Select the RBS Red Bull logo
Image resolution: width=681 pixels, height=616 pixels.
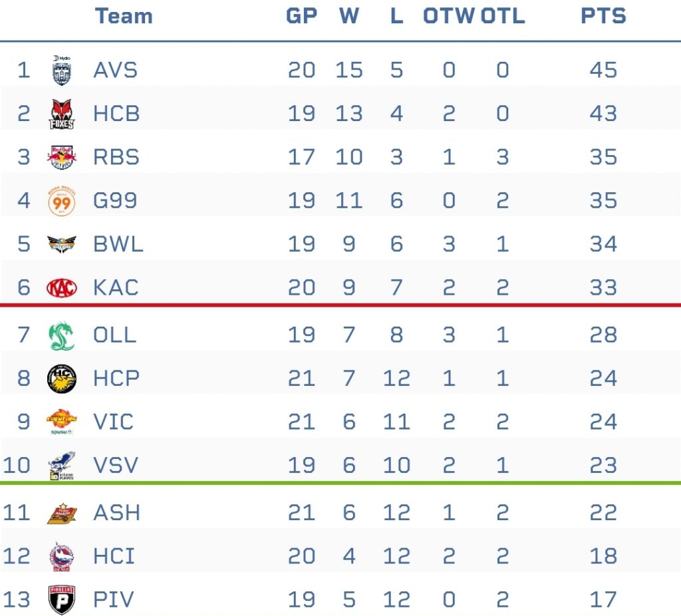62,157
